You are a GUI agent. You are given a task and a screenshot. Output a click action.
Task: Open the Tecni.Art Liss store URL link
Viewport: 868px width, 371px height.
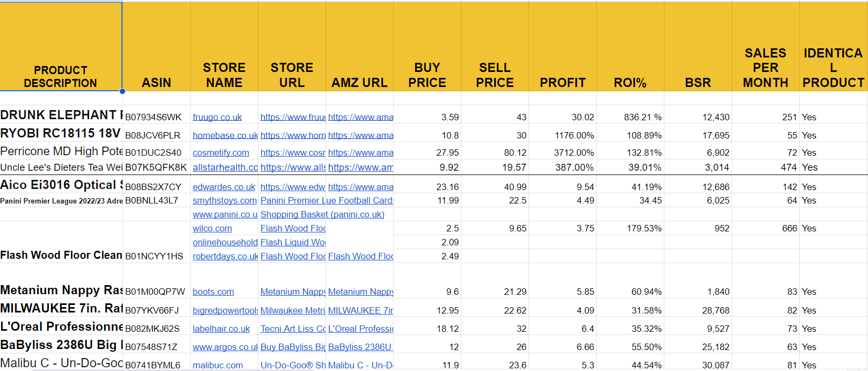(x=293, y=329)
